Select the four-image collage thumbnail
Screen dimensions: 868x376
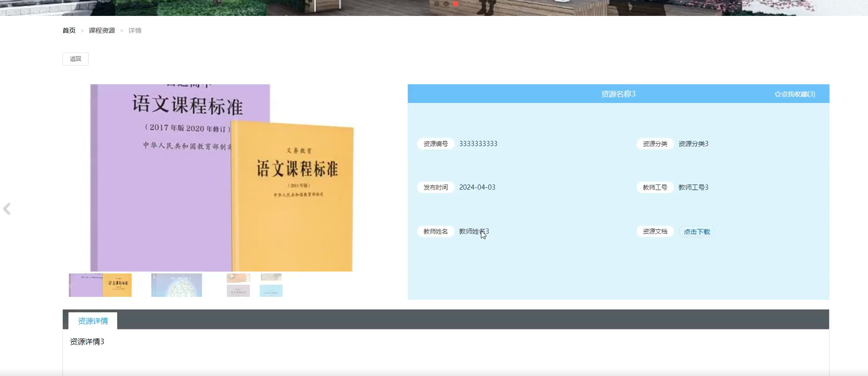point(254,285)
